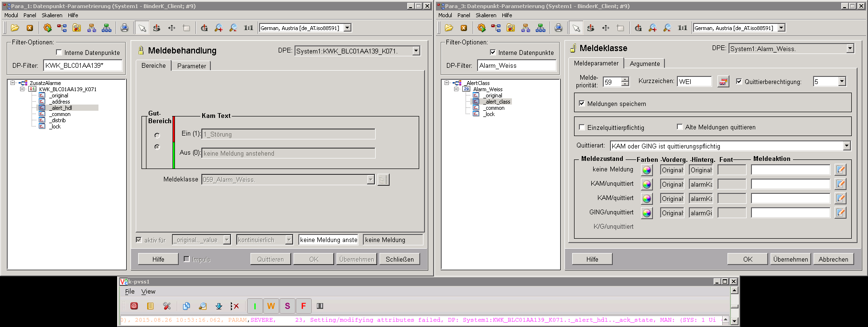Click the open folder icon in Para_3 toolbar

[x=449, y=28]
